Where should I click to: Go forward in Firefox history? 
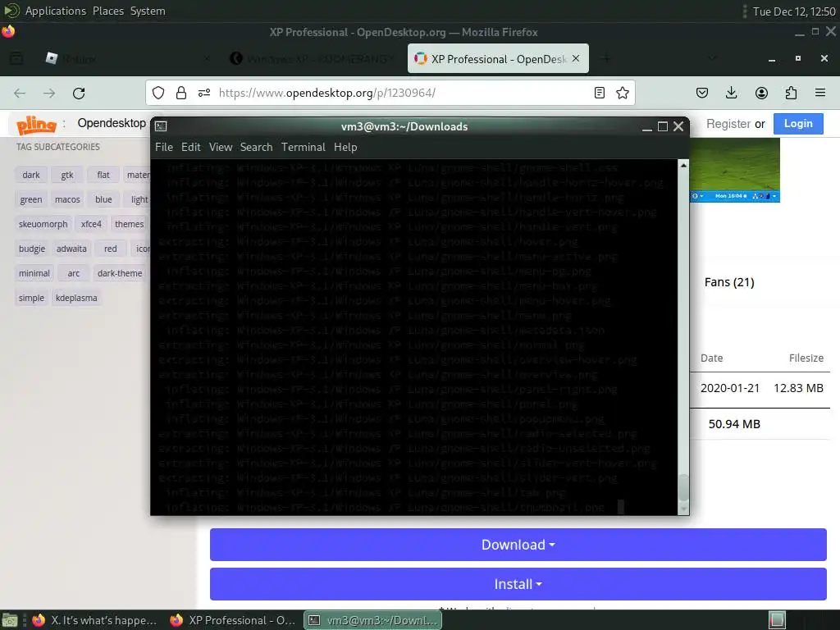coord(49,94)
